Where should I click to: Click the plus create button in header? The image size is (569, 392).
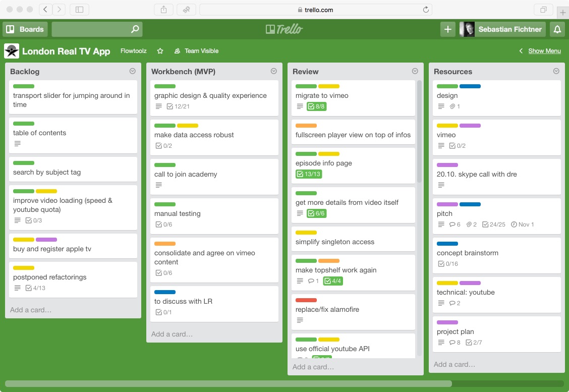448,29
